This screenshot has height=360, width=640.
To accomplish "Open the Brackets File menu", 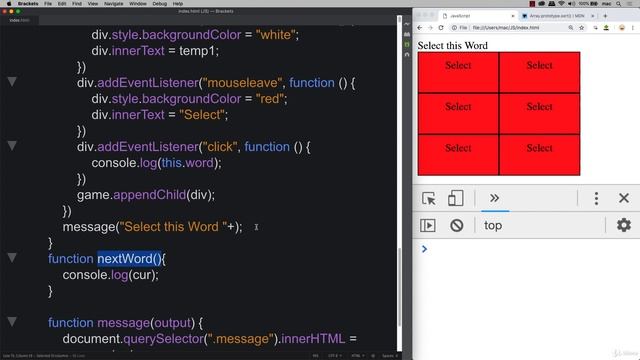I will 48,4.
